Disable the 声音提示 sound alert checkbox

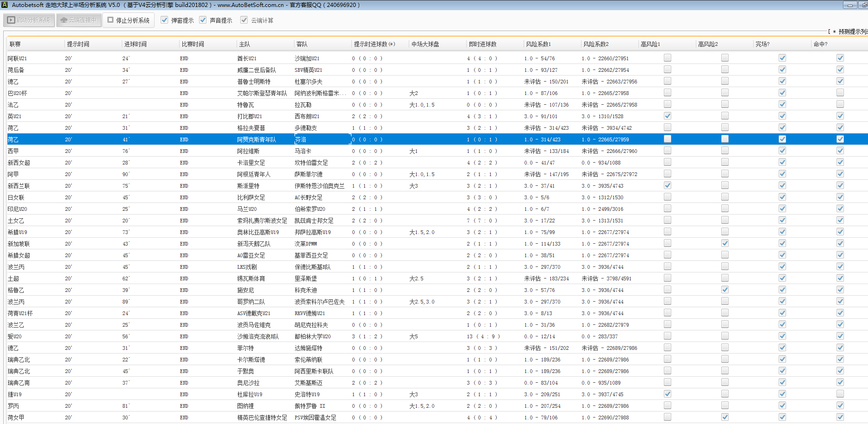tap(203, 20)
